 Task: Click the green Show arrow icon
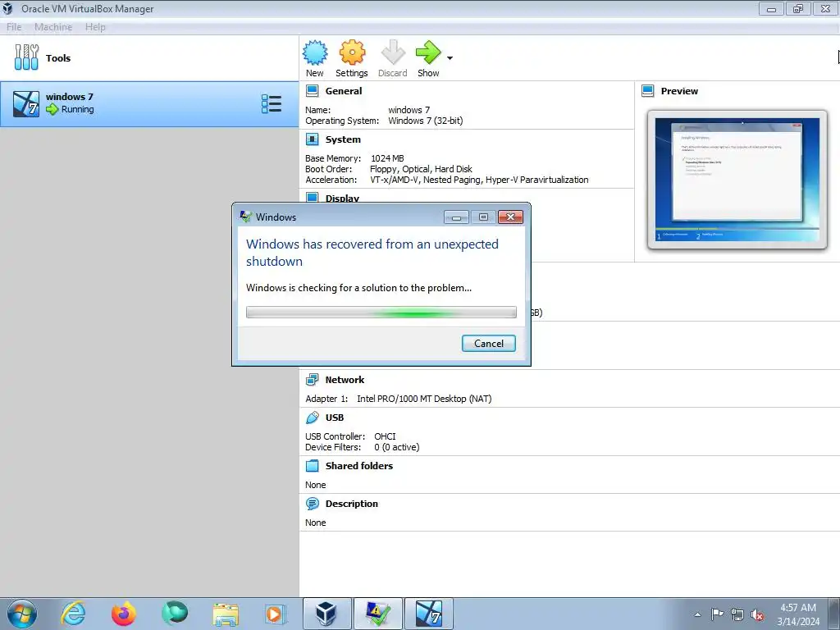[x=428, y=52]
